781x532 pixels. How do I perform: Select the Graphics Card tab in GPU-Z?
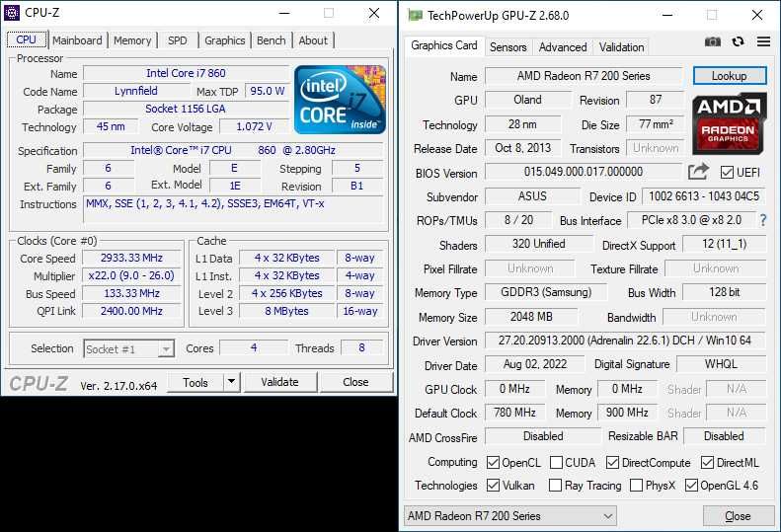(x=443, y=45)
